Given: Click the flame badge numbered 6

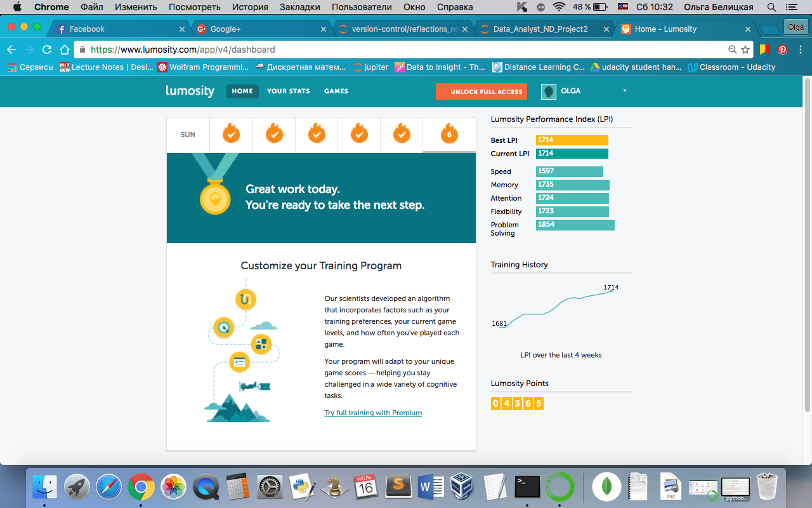Looking at the screenshot, I should pyautogui.click(x=449, y=134).
